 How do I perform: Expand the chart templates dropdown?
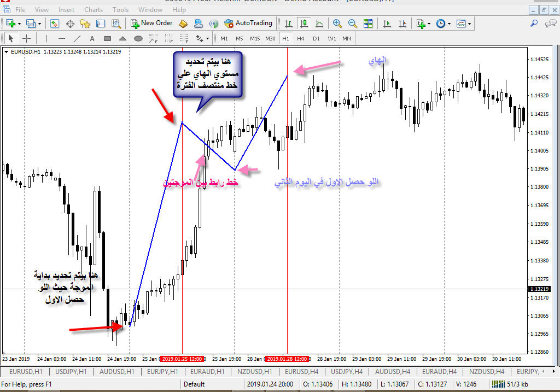pos(469,24)
